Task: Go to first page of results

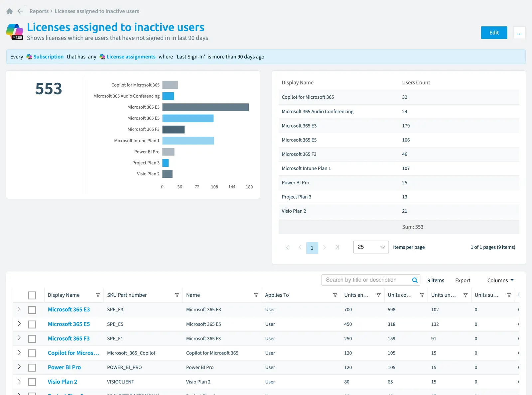Action: click(x=287, y=247)
